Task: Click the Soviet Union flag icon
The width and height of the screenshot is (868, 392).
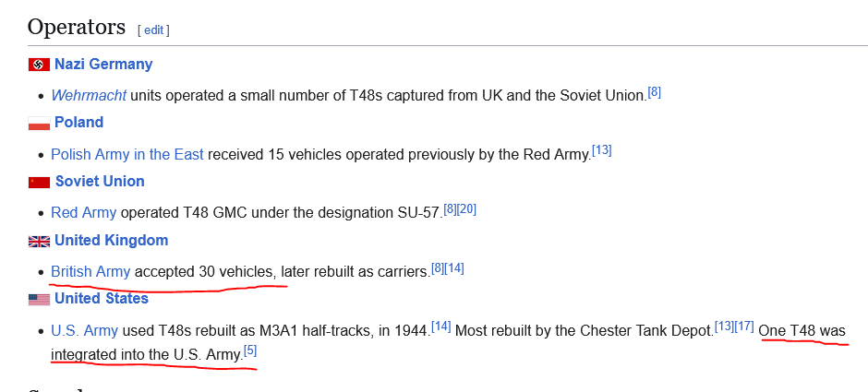Action: click(x=40, y=182)
